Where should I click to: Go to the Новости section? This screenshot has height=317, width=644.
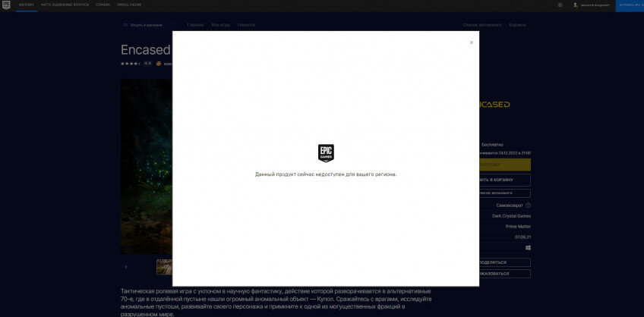click(246, 25)
